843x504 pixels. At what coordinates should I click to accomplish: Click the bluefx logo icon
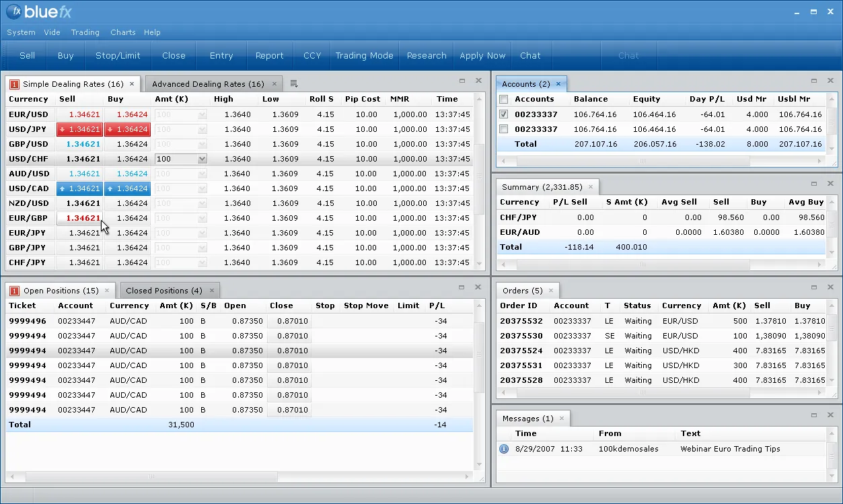[15, 11]
